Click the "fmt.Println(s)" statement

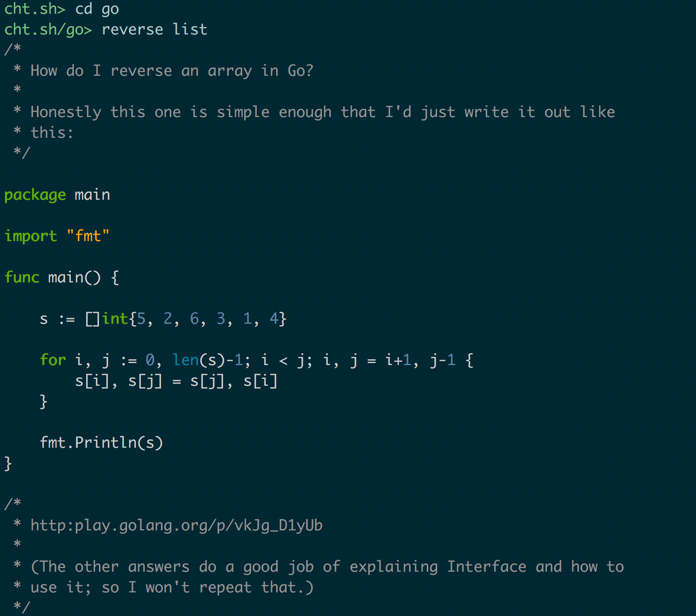point(101,443)
